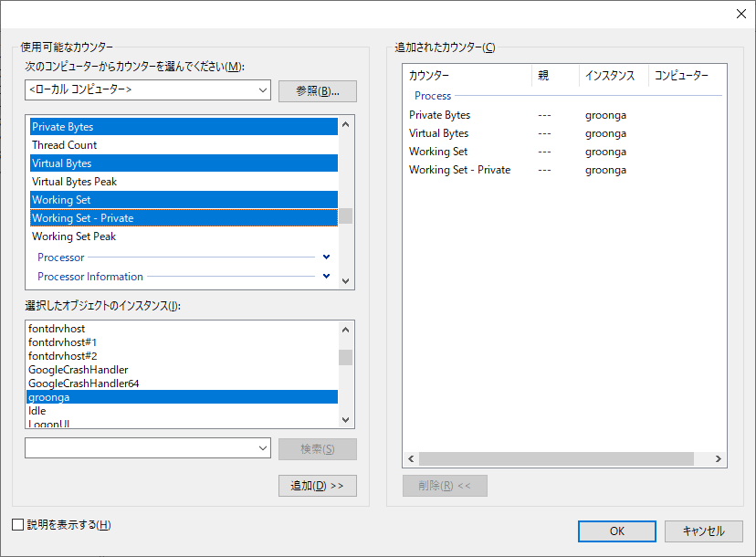756x557 pixels.
Task: Select added Working Set - Private row
Action: tap(459, 170)
